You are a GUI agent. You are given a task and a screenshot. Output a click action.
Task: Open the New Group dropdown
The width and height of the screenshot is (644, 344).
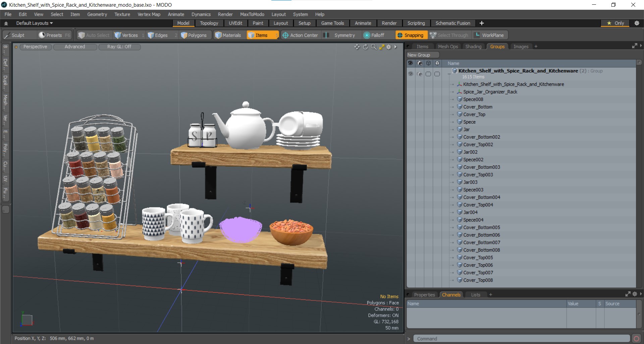click(423, 55)
